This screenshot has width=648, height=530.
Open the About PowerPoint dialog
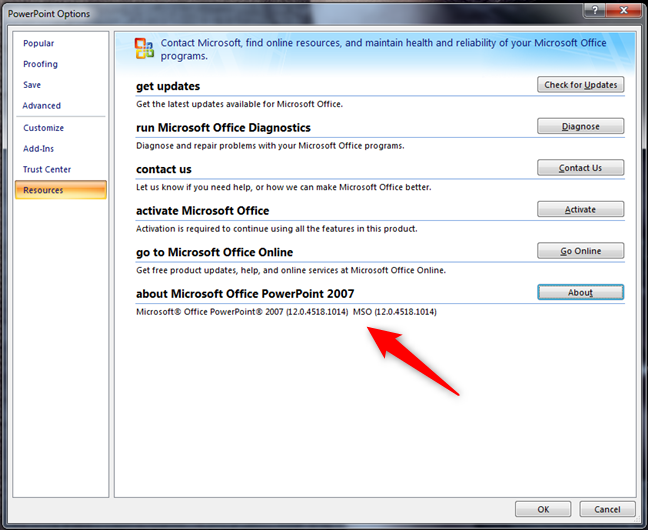tap(581, 292)
